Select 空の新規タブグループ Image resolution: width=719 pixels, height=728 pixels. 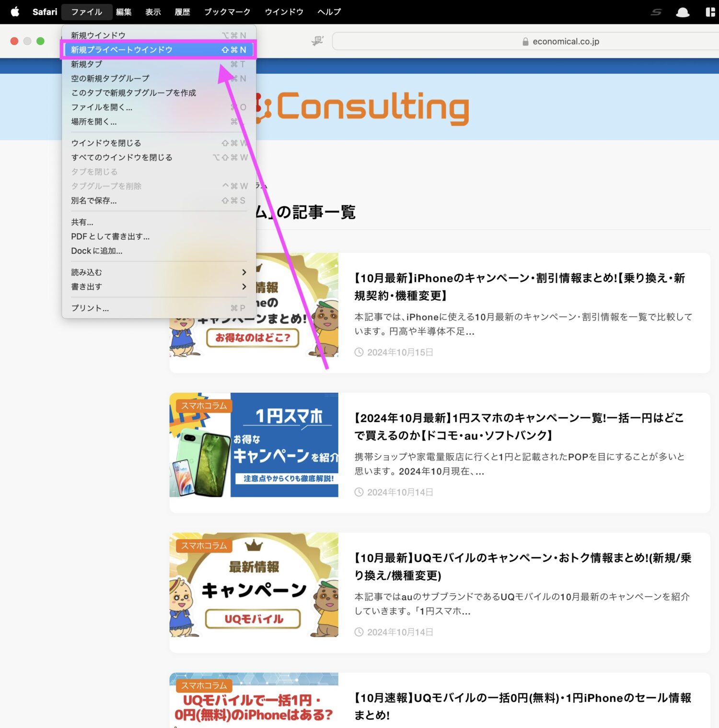pos(159,78)
